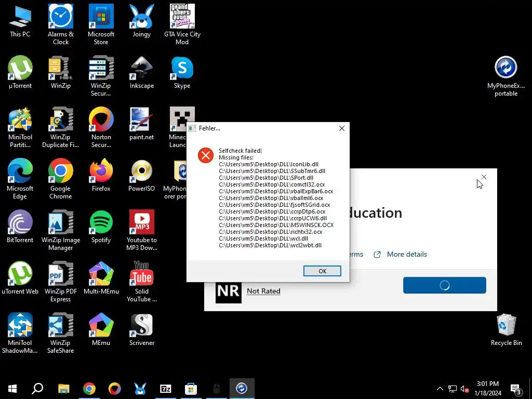
Task: Close the Microsoft Store popup window
Action: (484, 177)
